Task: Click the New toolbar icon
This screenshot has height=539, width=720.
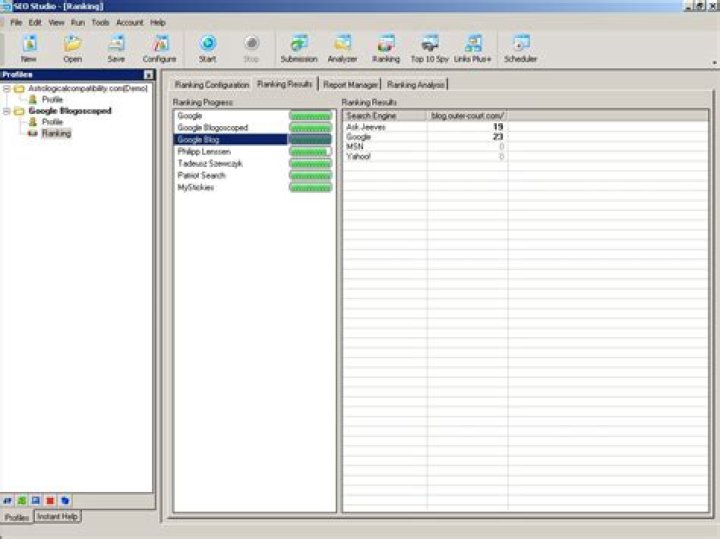Action: click(x=29, y=48)
